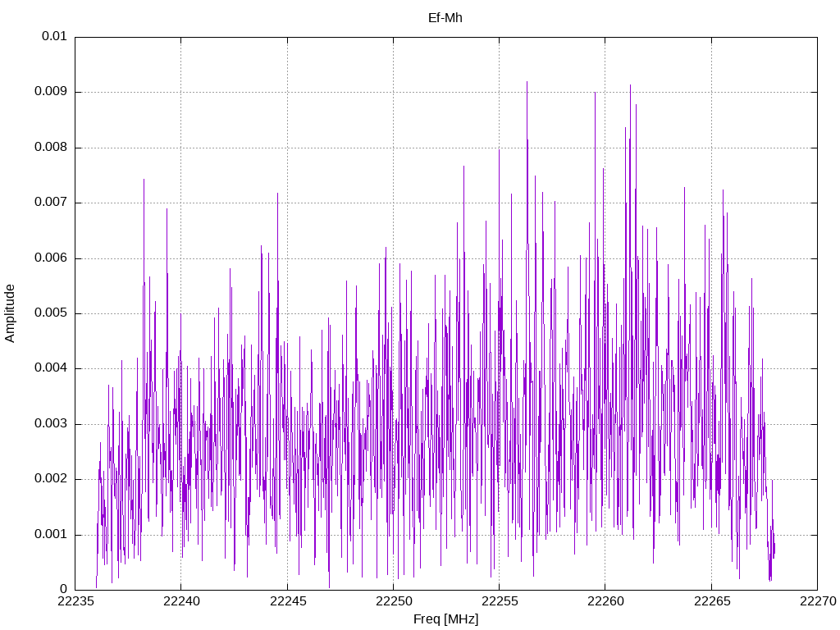840x630 pixels.
Task: Click the 'Amplitude' y-axis label
Action: 10,313
